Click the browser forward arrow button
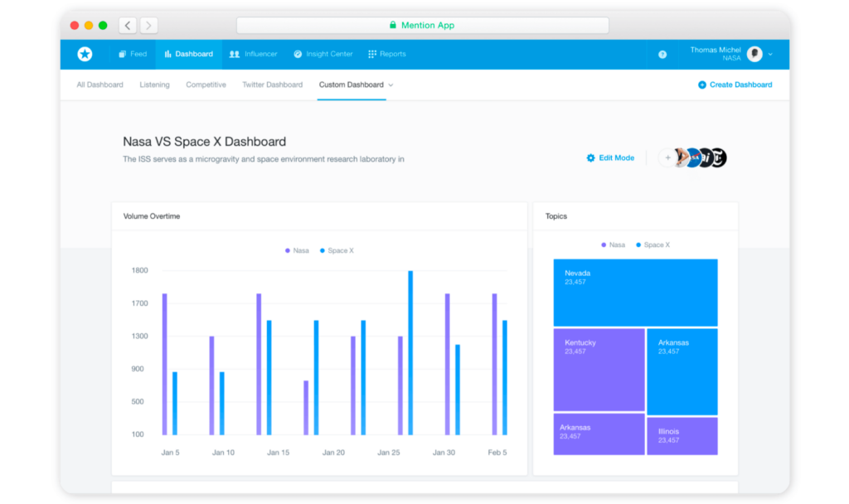The image size is (849, 504). pyautogui.click(x=149, y=25)
